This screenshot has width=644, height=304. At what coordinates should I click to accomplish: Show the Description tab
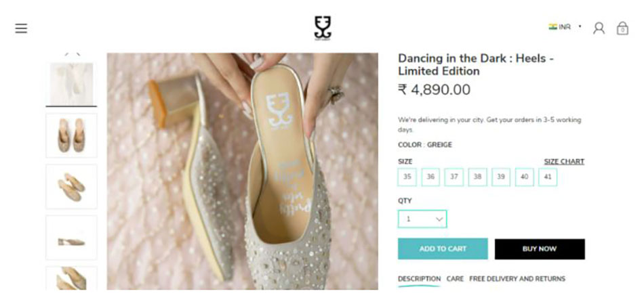point(419,279)
